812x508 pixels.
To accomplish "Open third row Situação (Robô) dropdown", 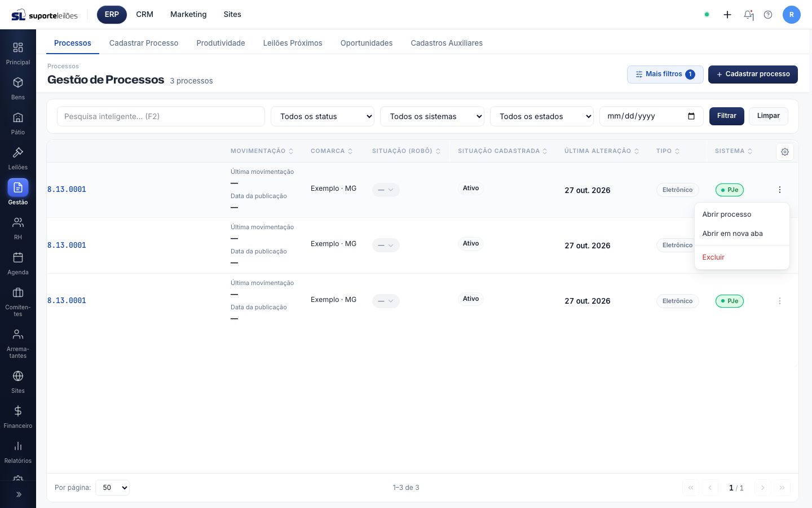I will pyautogui.click(x=386, y=301).
